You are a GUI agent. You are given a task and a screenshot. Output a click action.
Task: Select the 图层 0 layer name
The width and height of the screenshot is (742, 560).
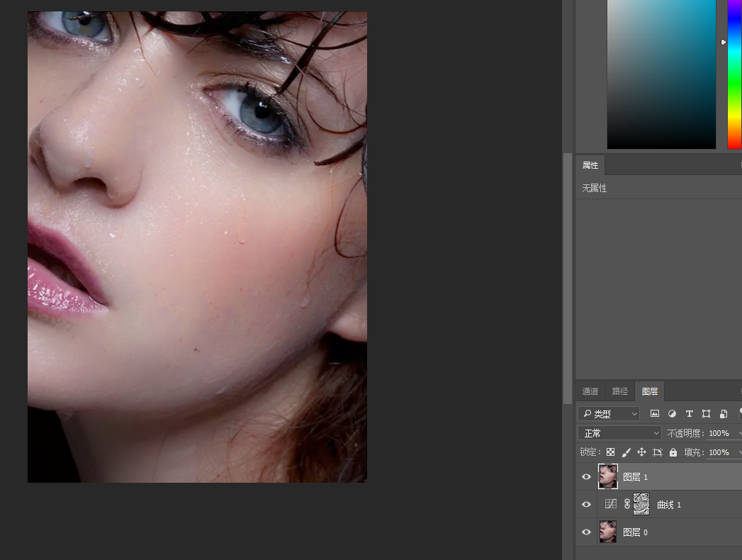(635, 532)
